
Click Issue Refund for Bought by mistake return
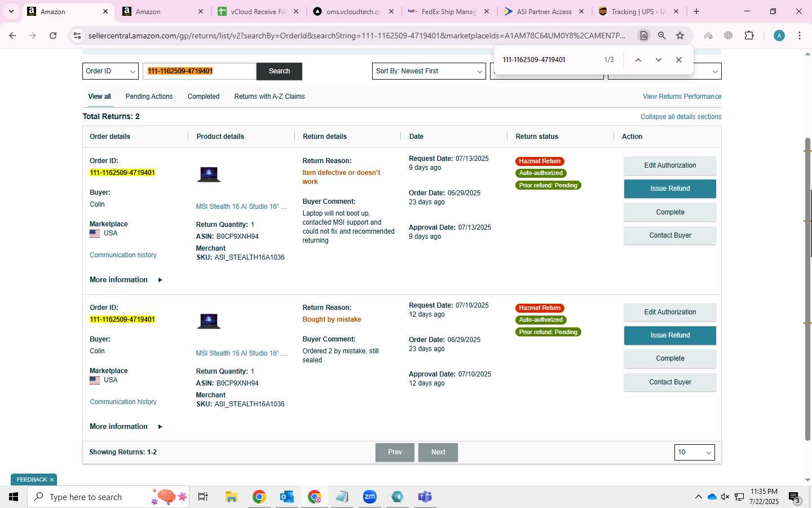[670, 335]
